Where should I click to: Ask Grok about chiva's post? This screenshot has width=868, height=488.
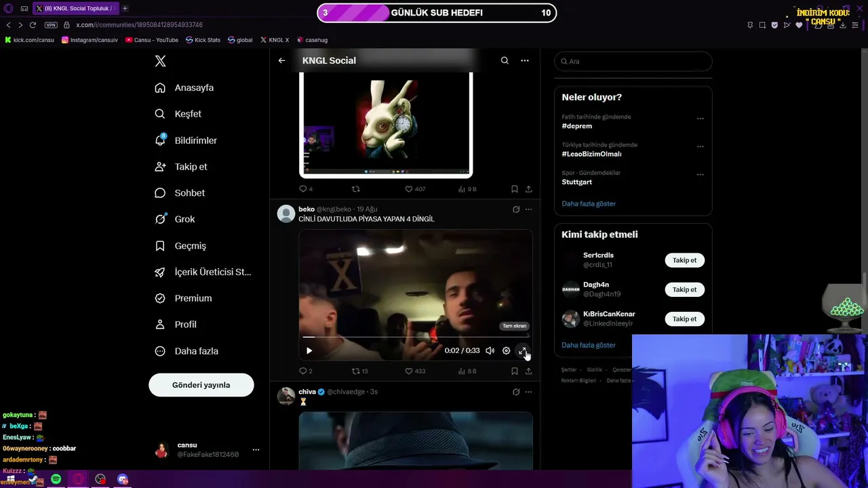(516, 392)
